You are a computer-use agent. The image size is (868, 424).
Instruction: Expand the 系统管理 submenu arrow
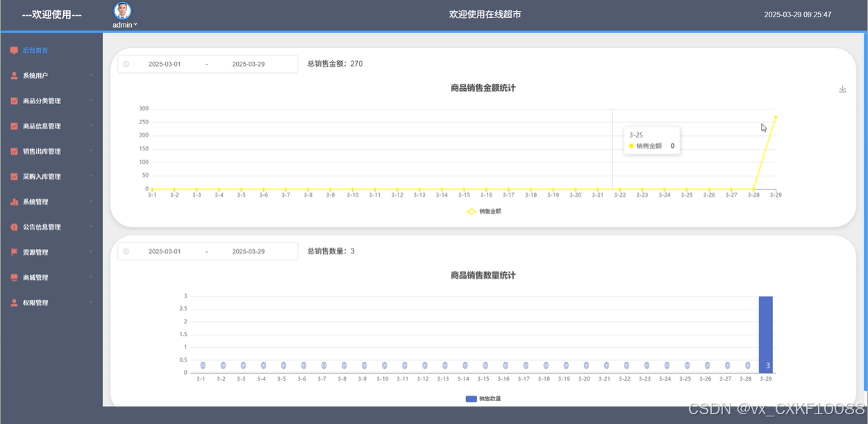coord(91,201)
